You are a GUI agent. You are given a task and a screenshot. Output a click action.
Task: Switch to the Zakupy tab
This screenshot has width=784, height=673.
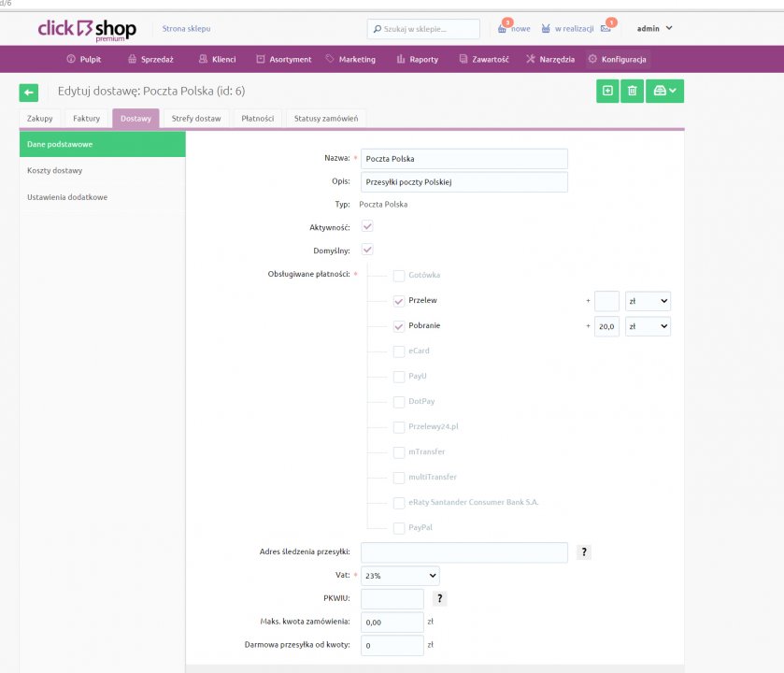[39, 119]
